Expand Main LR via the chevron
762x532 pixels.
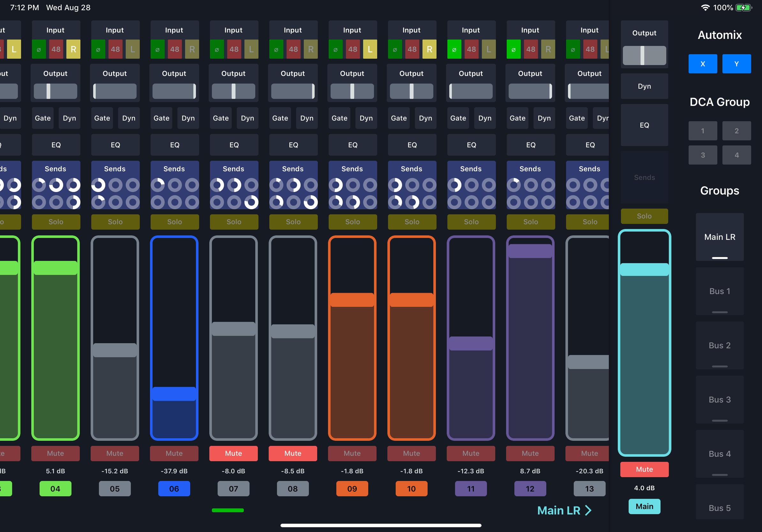point(587,510)
